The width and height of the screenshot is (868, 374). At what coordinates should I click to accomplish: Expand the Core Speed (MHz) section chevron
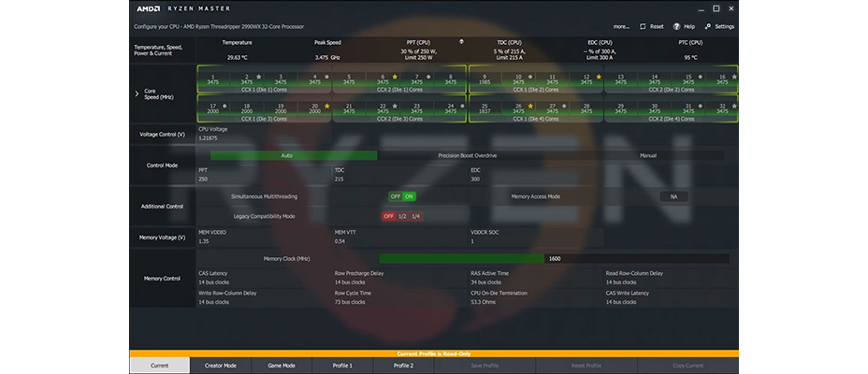click(x=137, y=93)
